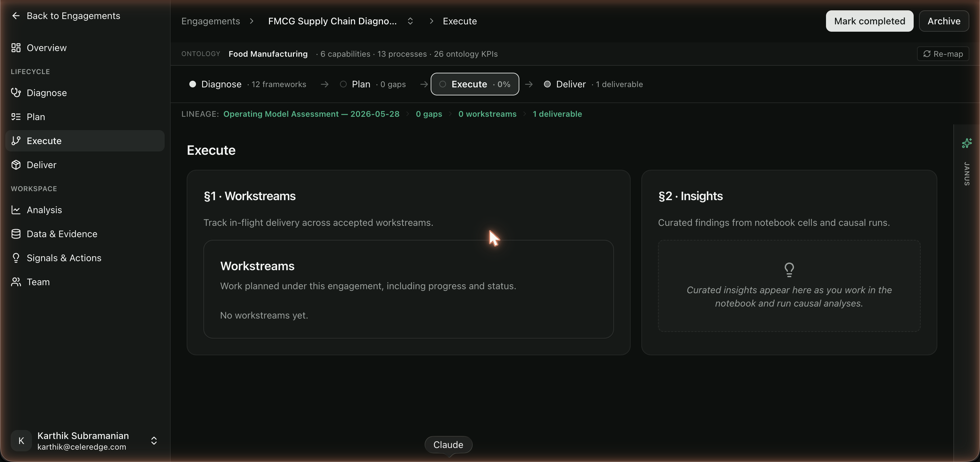Click the Deliver package icon in sidebar

coord(16,164)
